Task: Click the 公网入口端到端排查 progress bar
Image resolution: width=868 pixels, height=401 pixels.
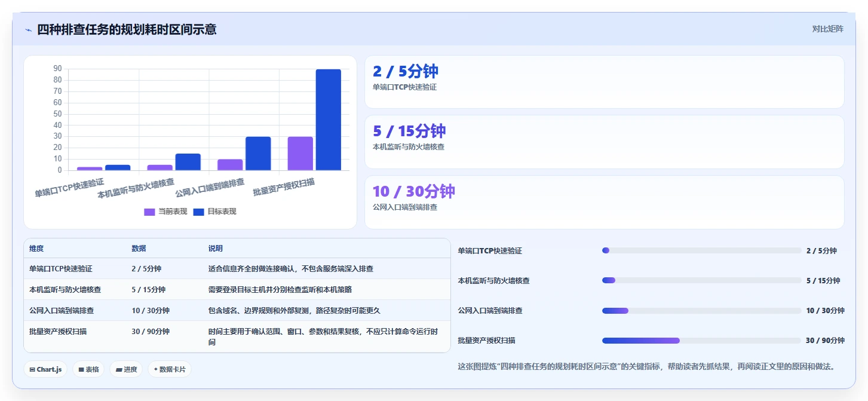Action: [x=701, y=311]
